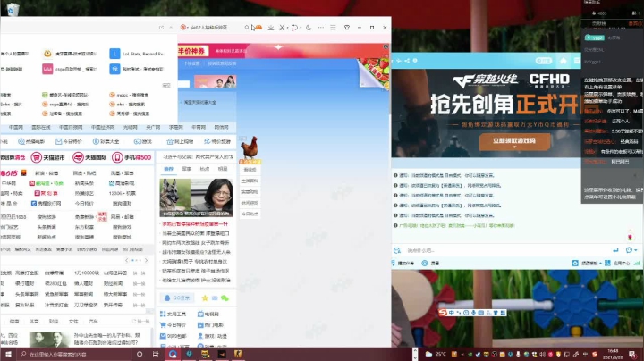Click the yellow star favorites icon

tap(205, 298)
